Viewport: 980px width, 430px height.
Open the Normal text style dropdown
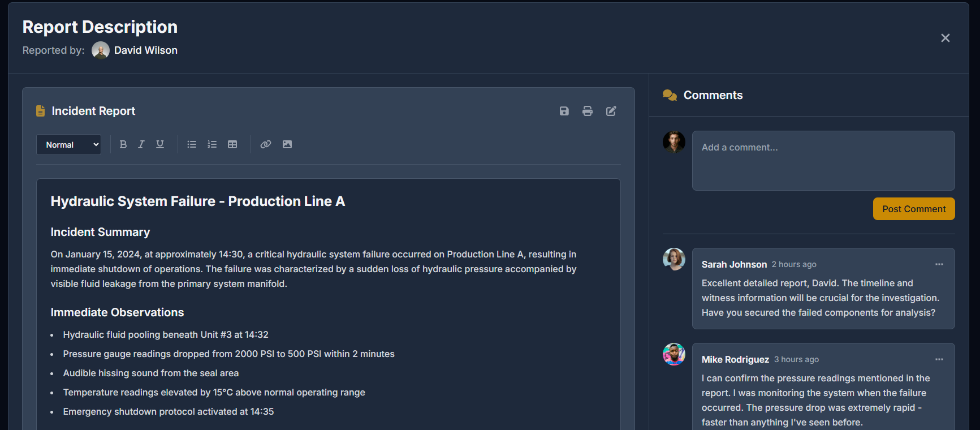[x=69, y=145]
